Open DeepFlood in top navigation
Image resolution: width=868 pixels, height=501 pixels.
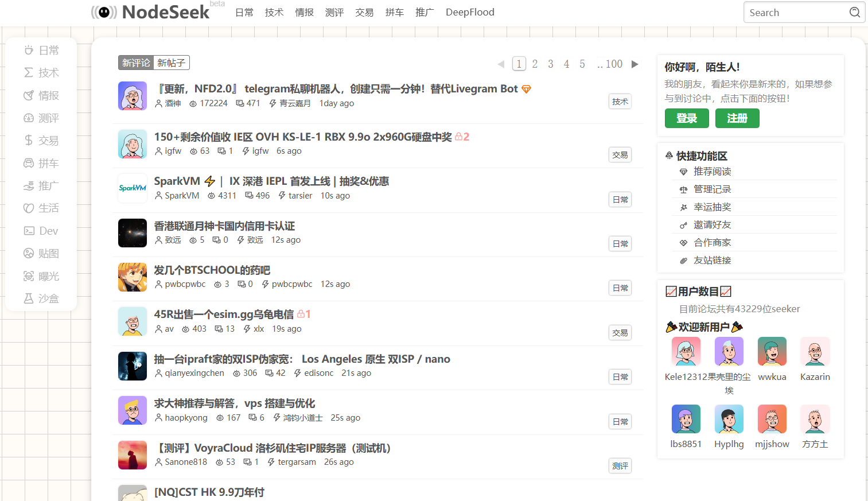[470, 12]
